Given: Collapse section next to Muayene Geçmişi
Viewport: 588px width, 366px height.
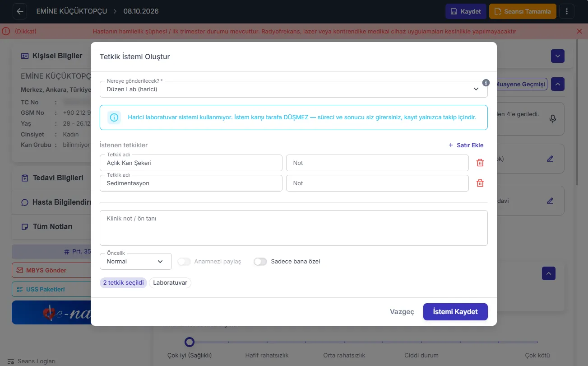Looking at the screenshot, I should (x=558, y=84).
